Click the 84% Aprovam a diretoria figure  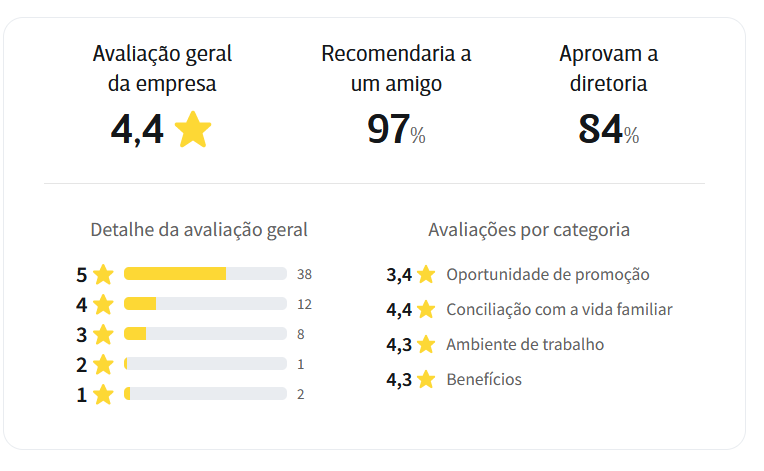pyautogui.click(x=609, y=129)
